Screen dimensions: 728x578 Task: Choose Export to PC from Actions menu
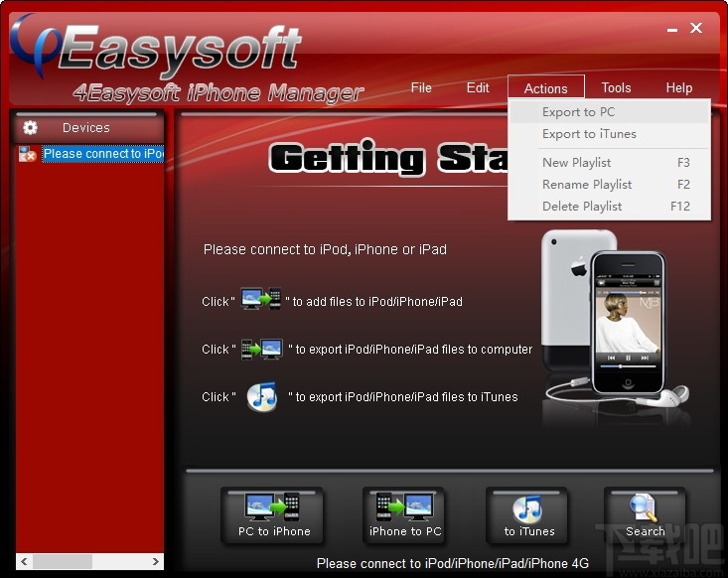pos(609,112)
